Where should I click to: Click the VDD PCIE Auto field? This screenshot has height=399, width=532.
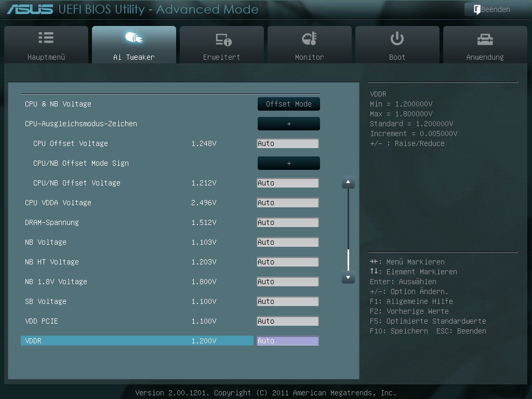(x=288, y=321)
